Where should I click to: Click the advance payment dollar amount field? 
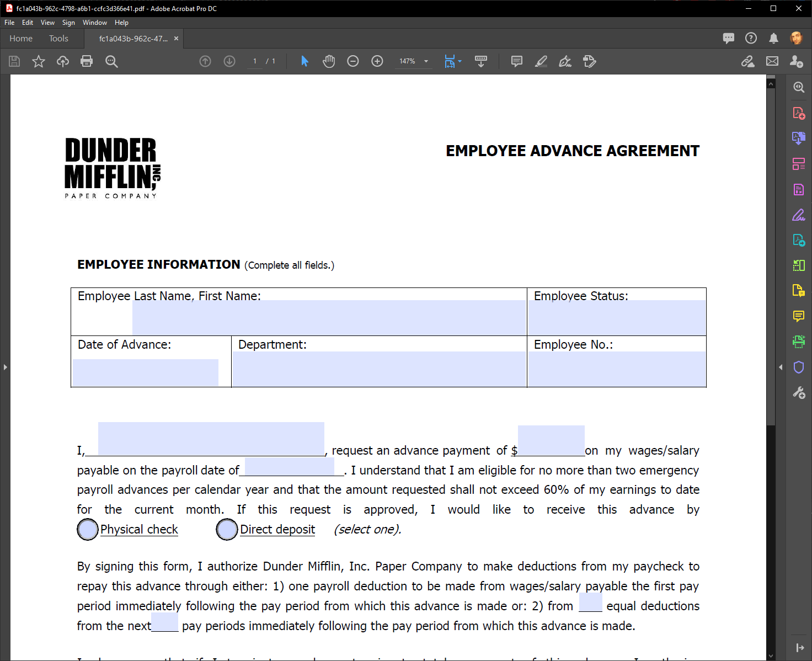click(x=551, y=440)
